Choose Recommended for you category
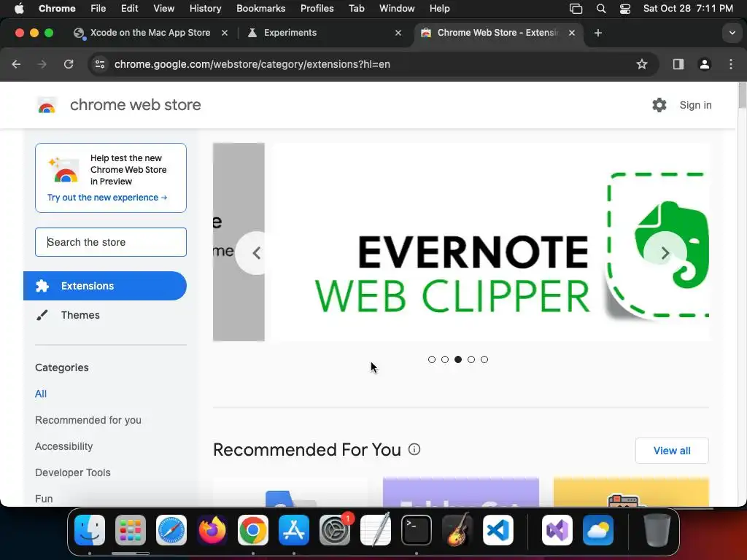Image resolution: width=747 pixels, height=560 pixels. click(x=88, y=420)
